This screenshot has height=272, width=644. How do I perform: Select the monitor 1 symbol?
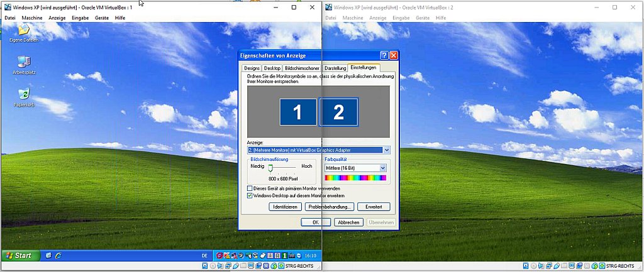coord(297,112)
